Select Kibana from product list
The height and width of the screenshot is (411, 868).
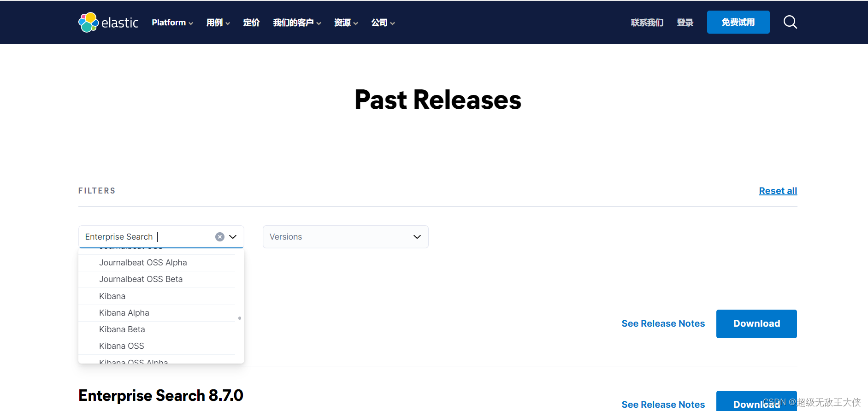[x=157, y=296]
